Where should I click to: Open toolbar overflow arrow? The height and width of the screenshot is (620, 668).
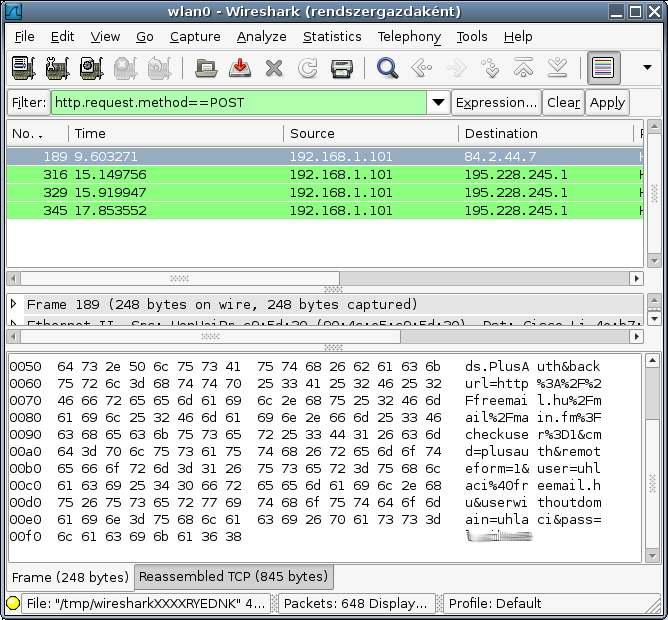click(x=647, y=67)
